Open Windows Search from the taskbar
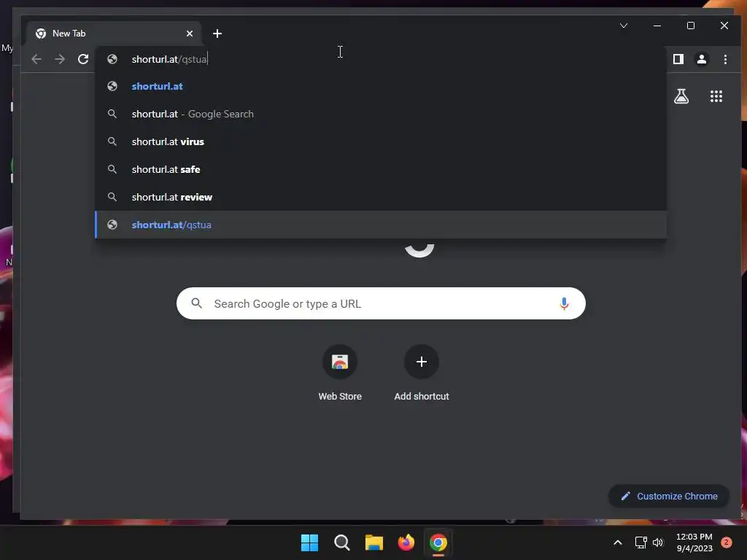The height and width of the screenshot is (560, 747). pyautogui.click(x=341, y=542)
